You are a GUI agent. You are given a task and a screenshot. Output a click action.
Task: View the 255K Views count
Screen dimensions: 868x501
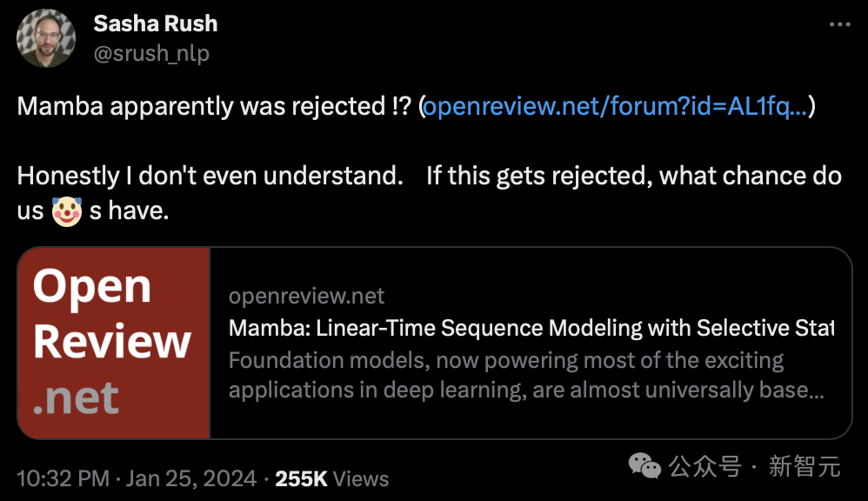(331, 478)
